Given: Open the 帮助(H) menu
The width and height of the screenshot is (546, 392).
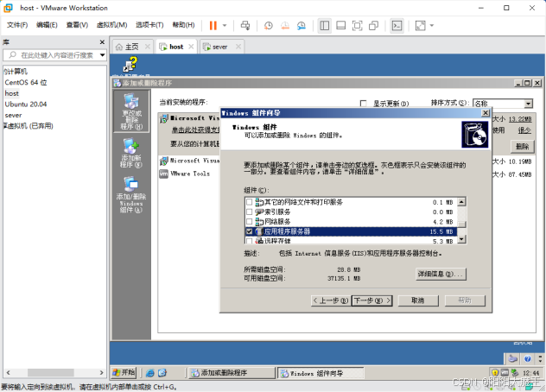Looking at the screenshot, I should 183,25.
